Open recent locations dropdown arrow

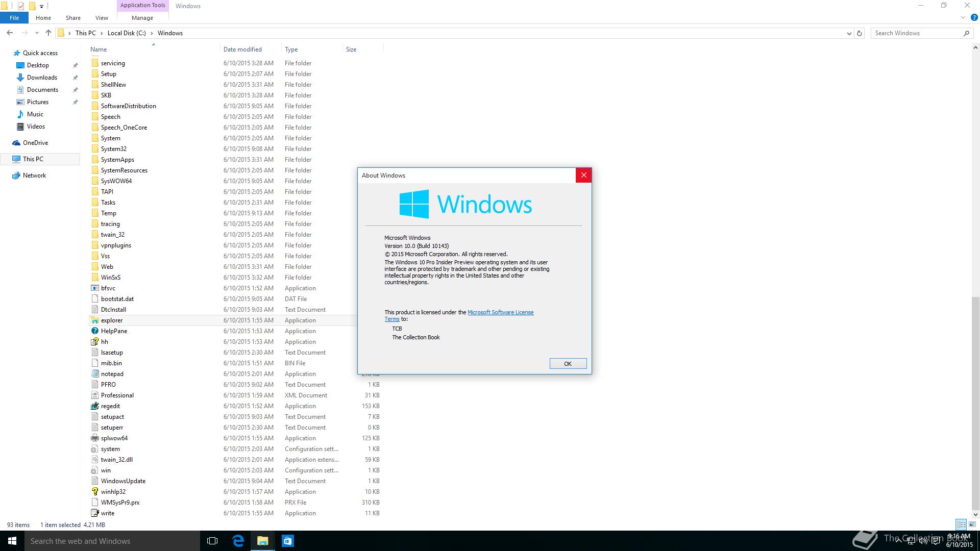coord(37,33)
